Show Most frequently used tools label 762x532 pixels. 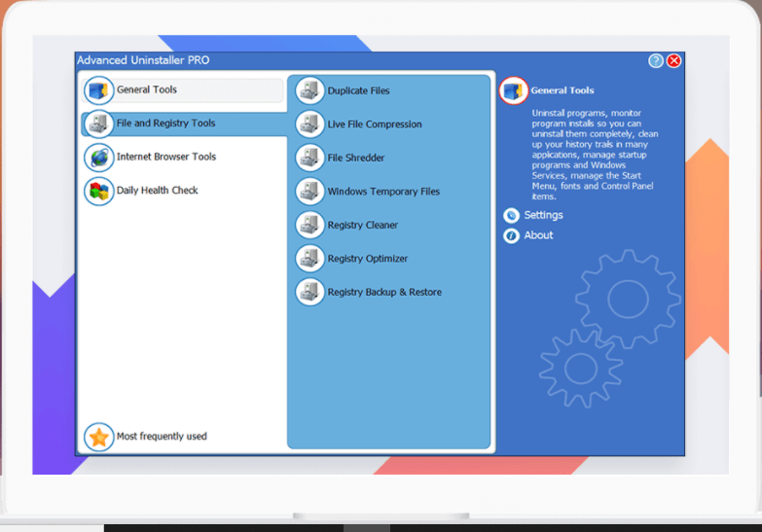pyautogui.click(x=162, y=437)
